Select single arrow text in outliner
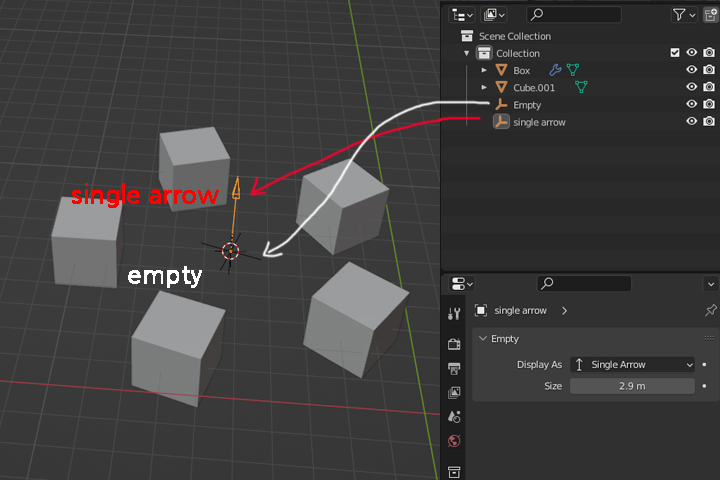The height and width of the screenshot is (480, 720). click(539, 123)
